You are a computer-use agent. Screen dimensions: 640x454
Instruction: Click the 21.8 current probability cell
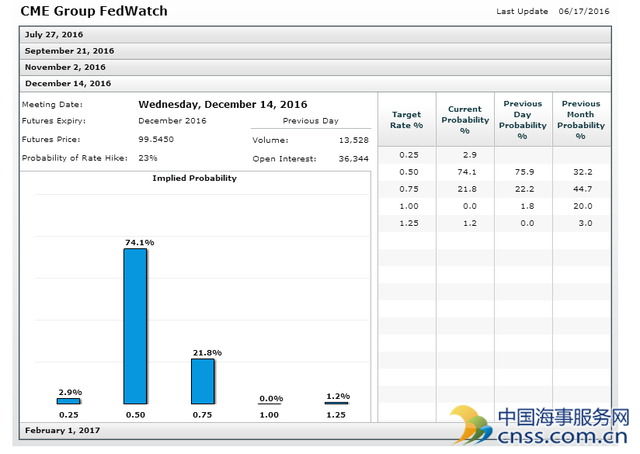click(467, 189)
